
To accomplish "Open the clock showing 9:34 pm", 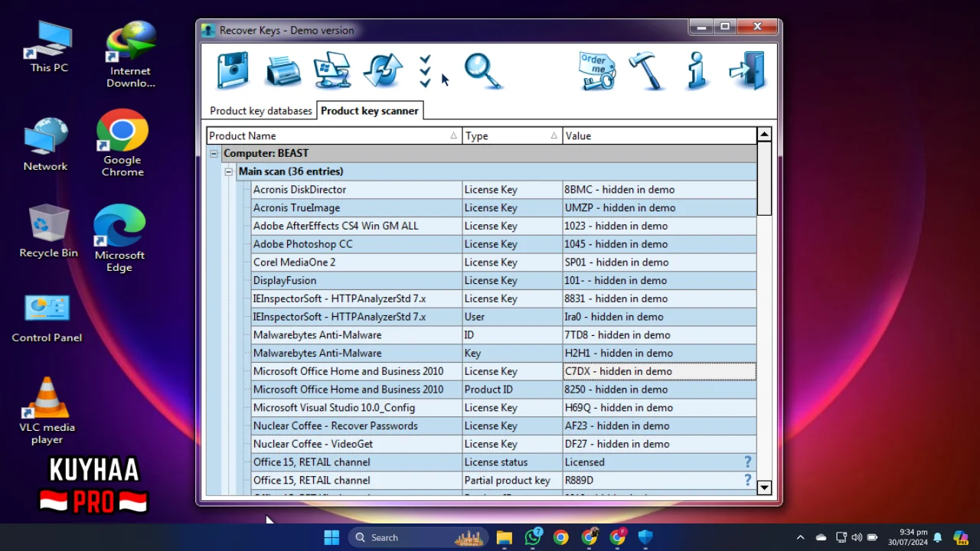I will pyautogui.click(x=908, y=537).
